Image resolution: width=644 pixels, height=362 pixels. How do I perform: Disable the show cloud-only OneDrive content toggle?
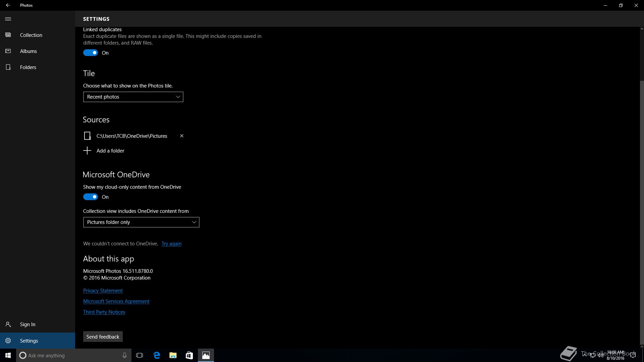pyautogui.click(x=91, y=197)
